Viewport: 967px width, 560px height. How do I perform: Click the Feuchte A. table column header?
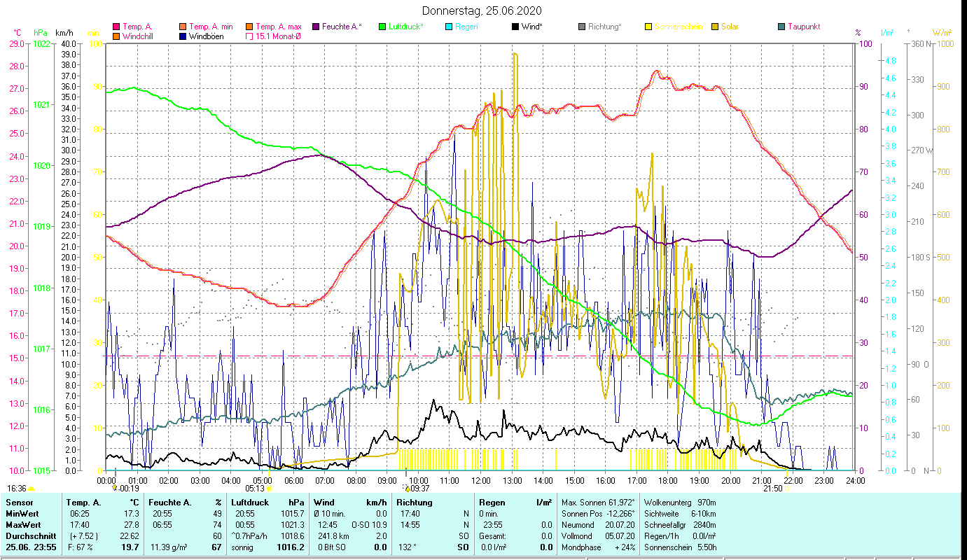click(x=169, y=503)
